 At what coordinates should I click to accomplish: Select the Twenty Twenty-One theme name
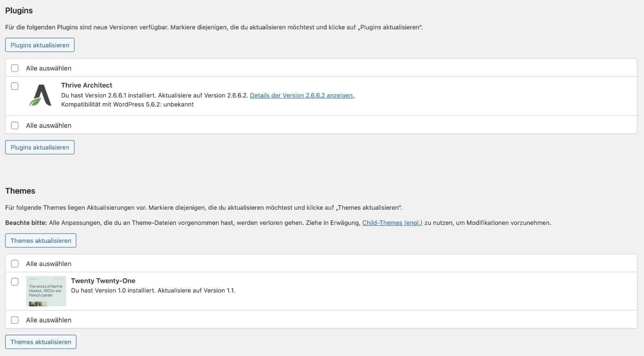pos(103,281)
